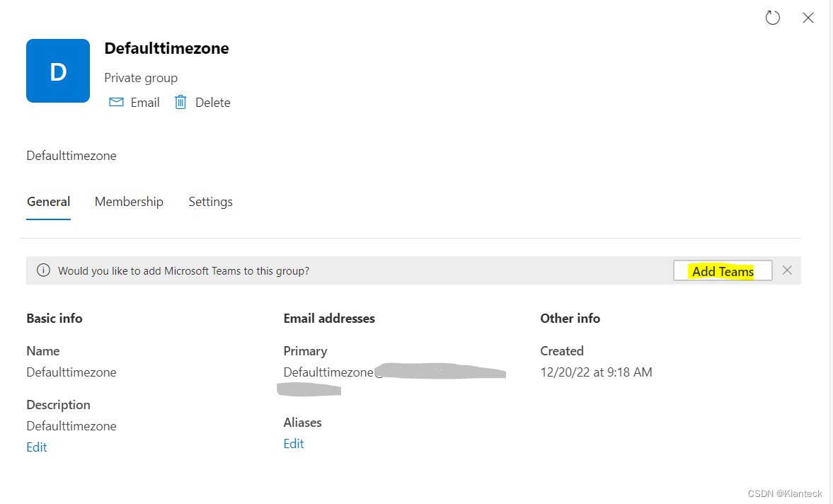The height and width of the screenshot is (504, 833).
Task: Click the Defaulttimezone value under Description
Action: click(71, 426)
